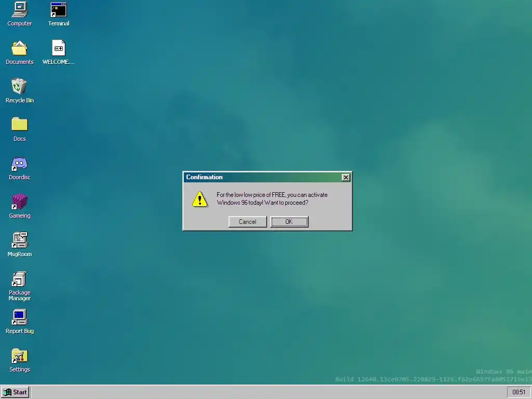
Task: Click the activation message text in dialog
Action: (x=272, y=199)
